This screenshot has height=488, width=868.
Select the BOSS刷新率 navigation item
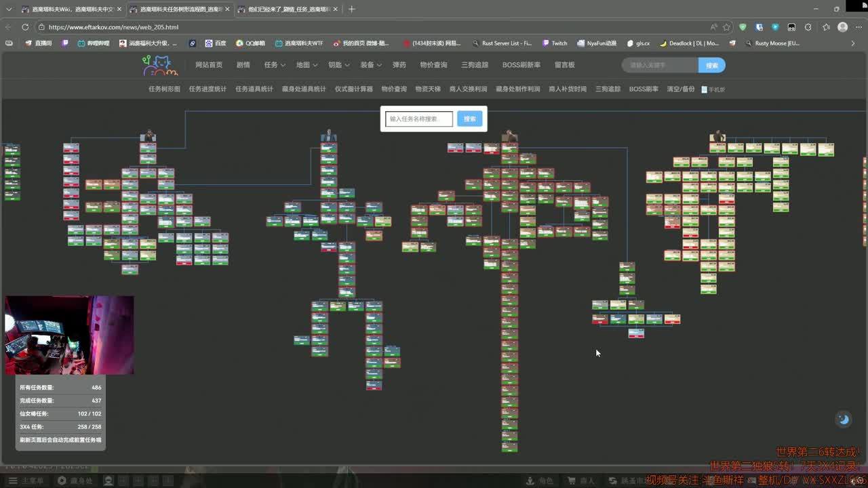point(521,65)
